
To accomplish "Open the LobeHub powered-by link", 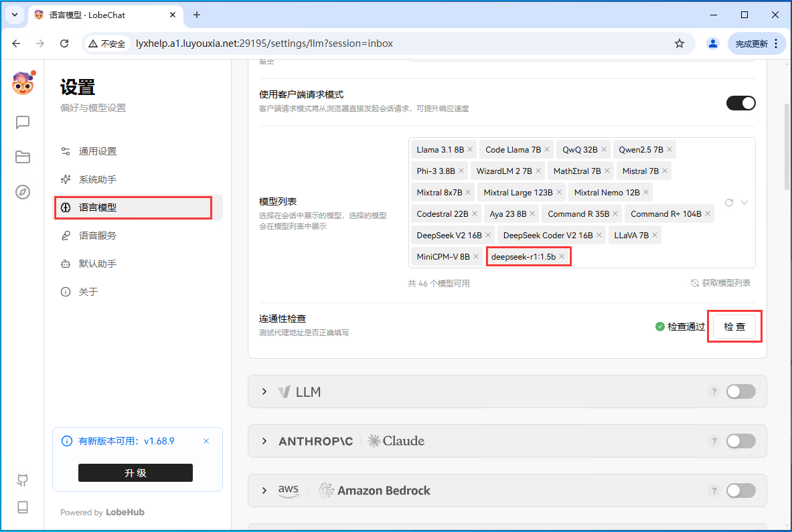I will (x=125, y=513).
